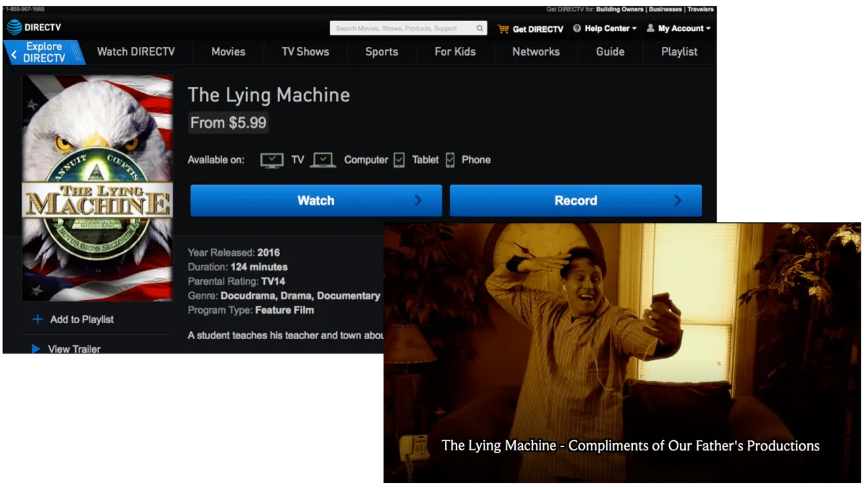868x488 pixels.
Task: Click the trailer video frame
Action: pos(622,352)
